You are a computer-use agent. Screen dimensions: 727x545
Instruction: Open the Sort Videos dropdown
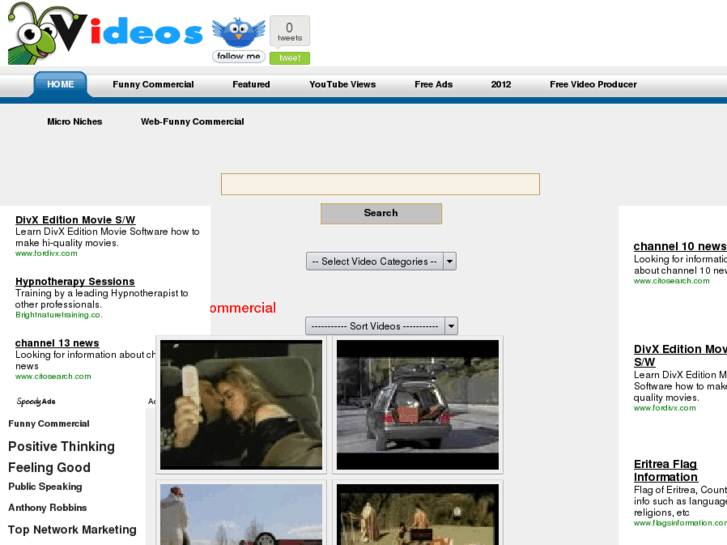tap(381, 326)
